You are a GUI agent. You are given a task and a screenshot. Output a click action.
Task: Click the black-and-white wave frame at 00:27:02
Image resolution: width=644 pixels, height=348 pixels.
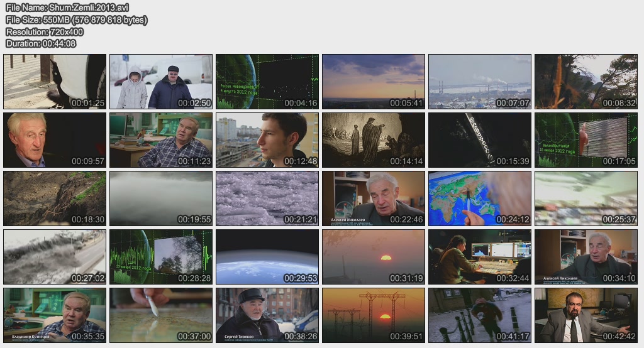[55, 257]
